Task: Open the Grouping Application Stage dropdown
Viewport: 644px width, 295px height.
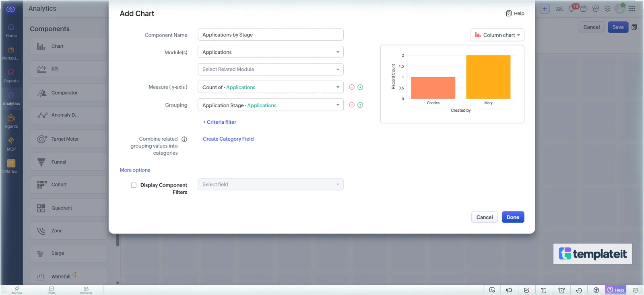Action: pyautogui.click(x=270, y=105)
